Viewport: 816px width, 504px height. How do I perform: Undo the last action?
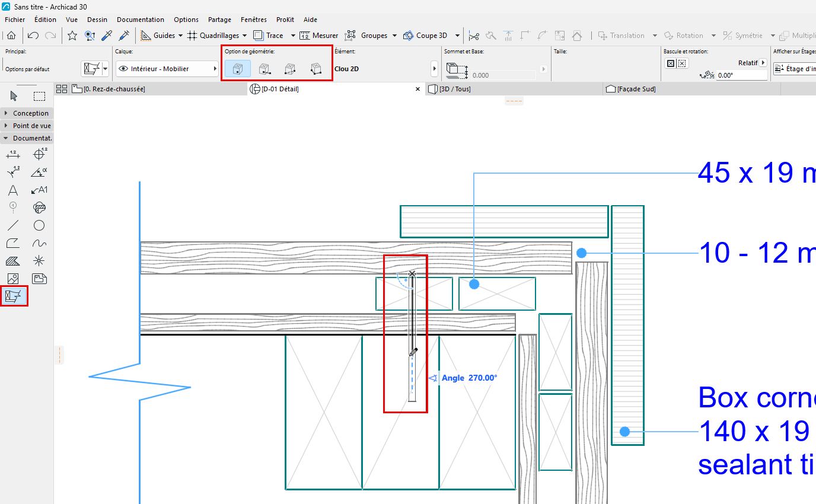coord(33,36)
